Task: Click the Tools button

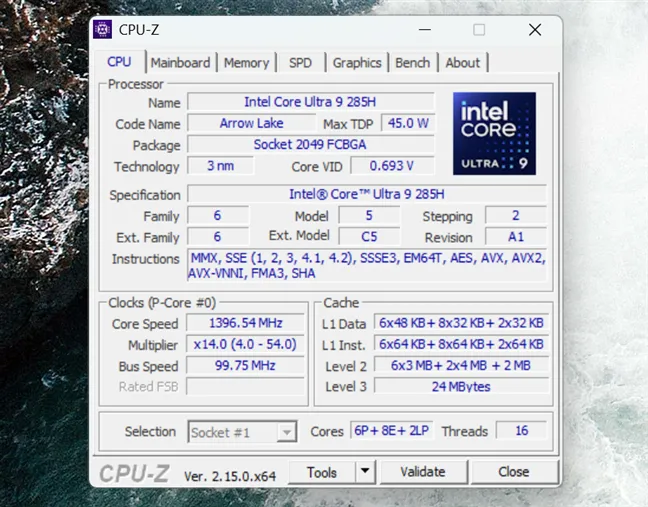Action: point(322,472)
